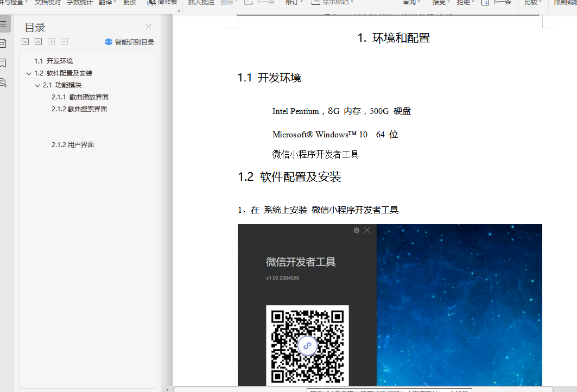This screenshot has height=392, width=577.
Task: Click 限制编辑 in the ribbon
Action: (x=566, y=2)
